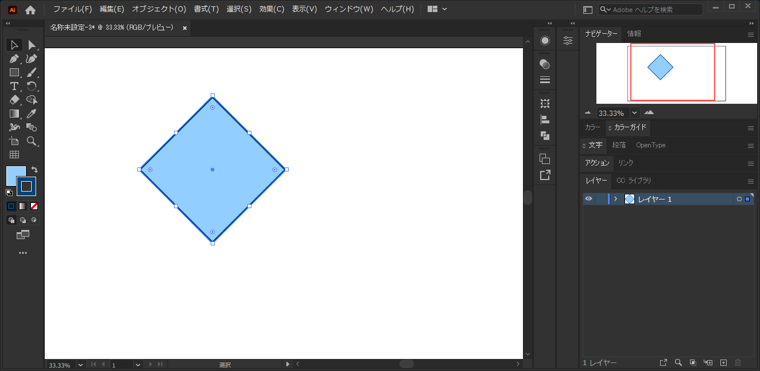Set paint mode to Color
This screenshot has height=371, width=760.
[x=11, y=206]
